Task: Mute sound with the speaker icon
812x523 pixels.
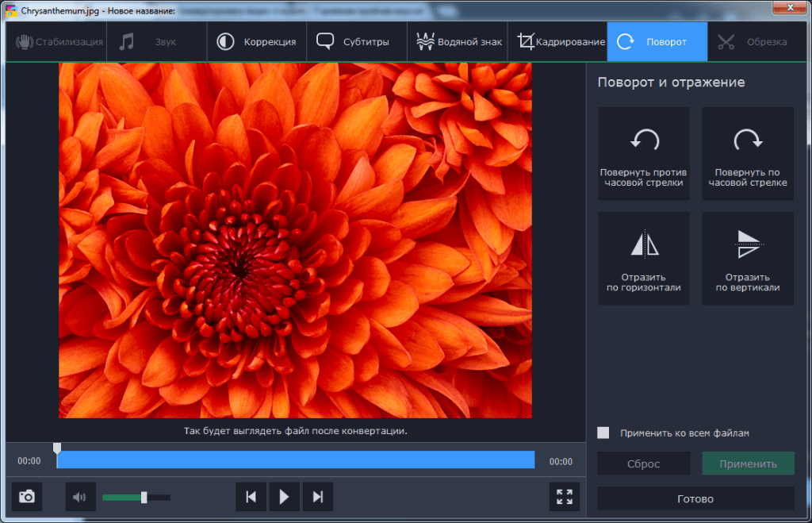Action: click(x=80, y=497)
